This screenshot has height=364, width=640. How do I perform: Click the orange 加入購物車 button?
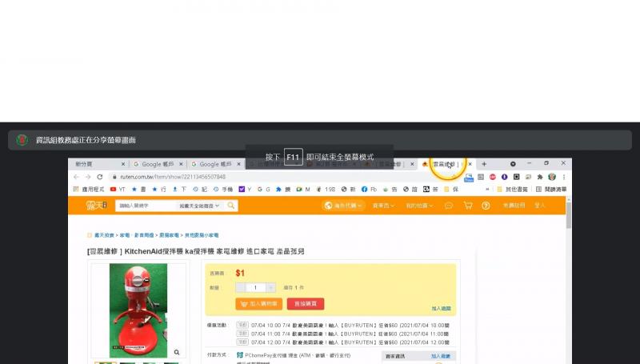coord(258,304)
